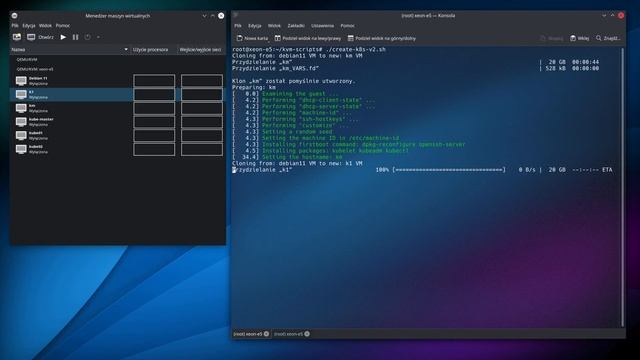Click the pause VM button
The image size is (640, 360).
(76, 37)
